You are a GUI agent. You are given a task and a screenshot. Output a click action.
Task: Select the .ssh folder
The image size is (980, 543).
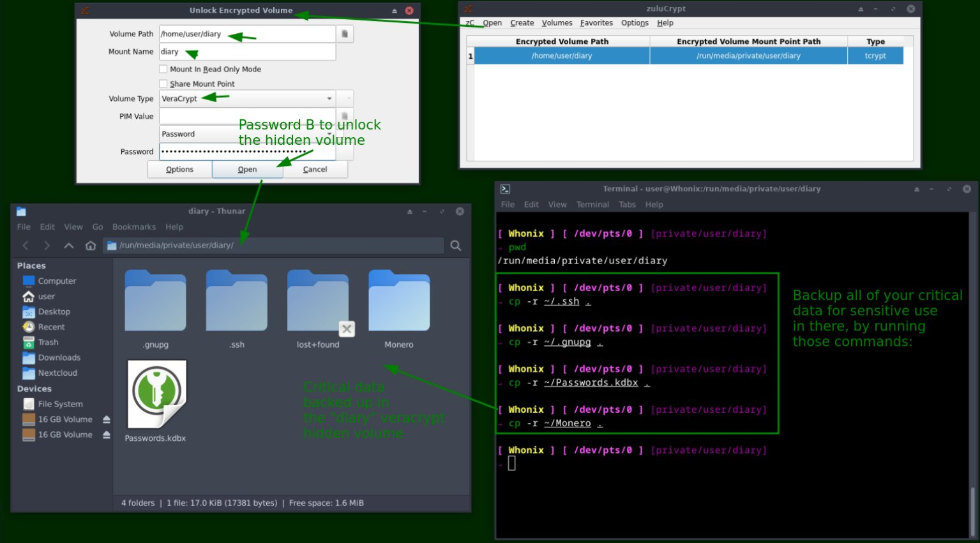tap(237, 309)
